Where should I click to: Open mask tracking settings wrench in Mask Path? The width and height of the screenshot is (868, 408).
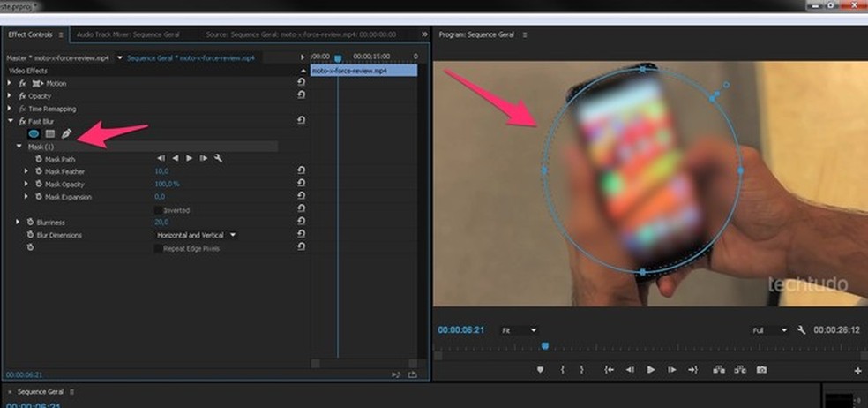click(218, 159)
